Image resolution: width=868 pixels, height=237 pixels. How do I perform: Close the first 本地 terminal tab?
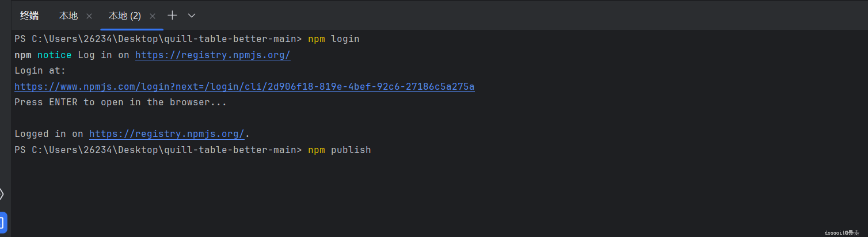(89, 16)
